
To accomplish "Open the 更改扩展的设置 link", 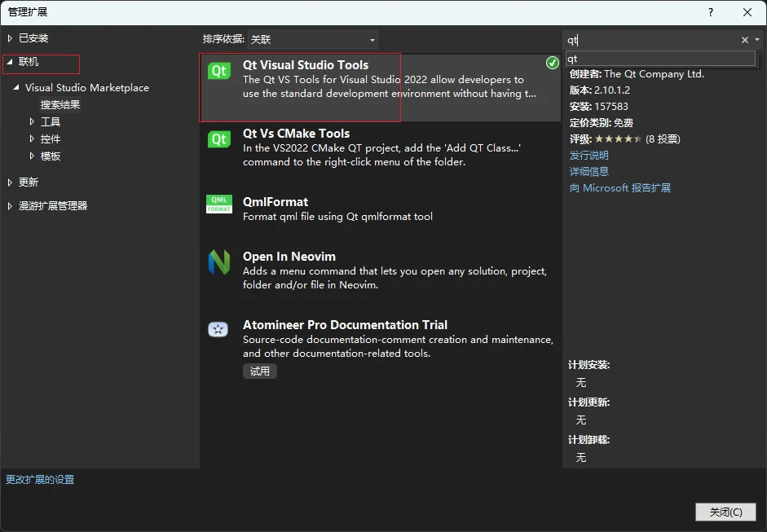I will [x=40, y=480].
